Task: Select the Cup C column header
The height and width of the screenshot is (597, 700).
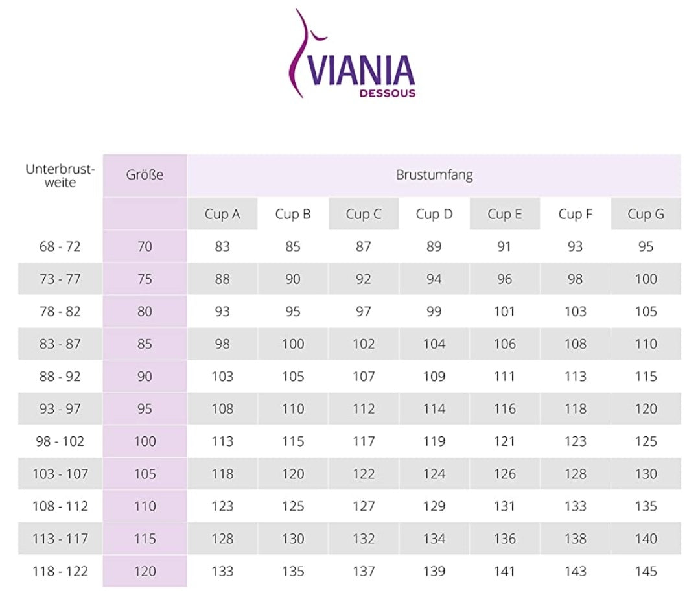Action: (x=364, y=214)
